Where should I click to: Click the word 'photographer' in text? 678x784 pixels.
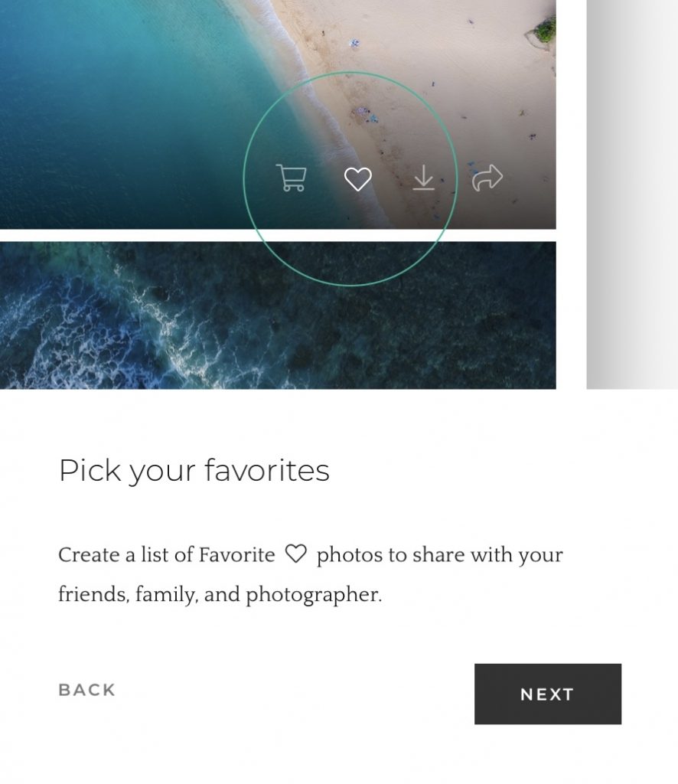(x=314, y=595)
